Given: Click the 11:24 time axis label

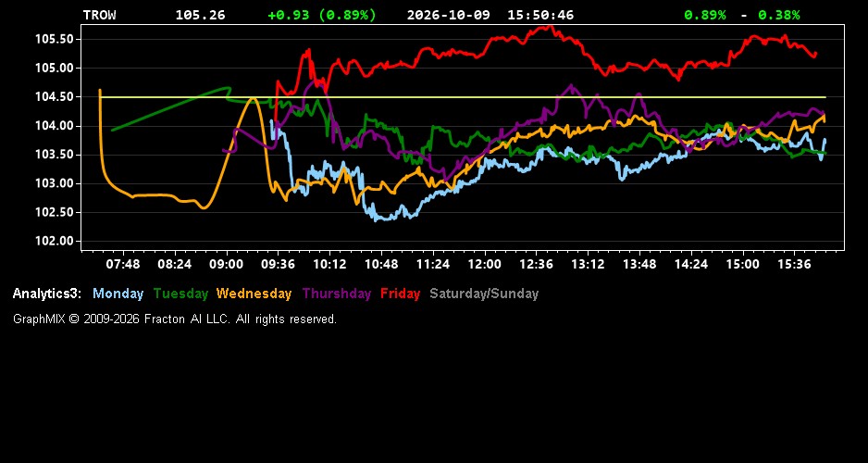Looking at the screenshot, I should 433,265.
